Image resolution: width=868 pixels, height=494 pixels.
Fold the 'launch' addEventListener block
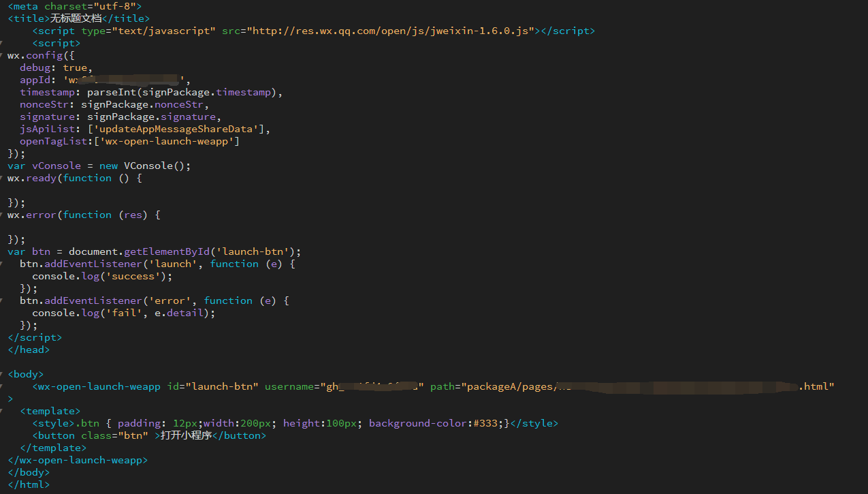click(3, 264)
